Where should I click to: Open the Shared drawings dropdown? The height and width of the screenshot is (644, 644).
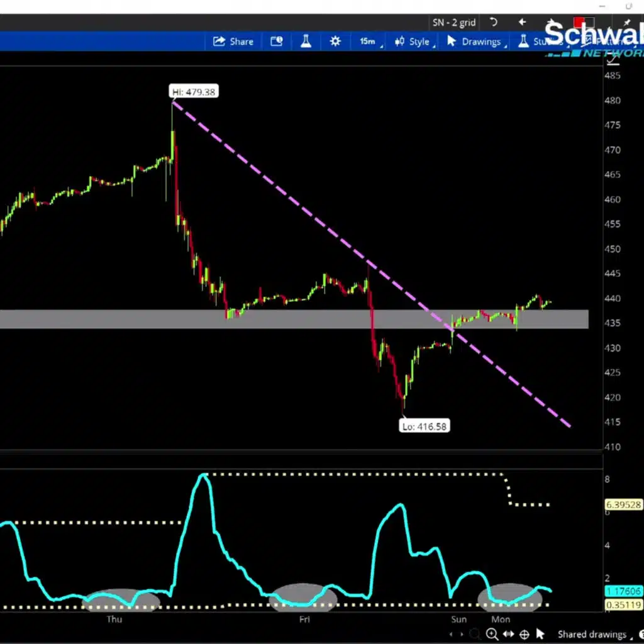click(x=595, y=635)
